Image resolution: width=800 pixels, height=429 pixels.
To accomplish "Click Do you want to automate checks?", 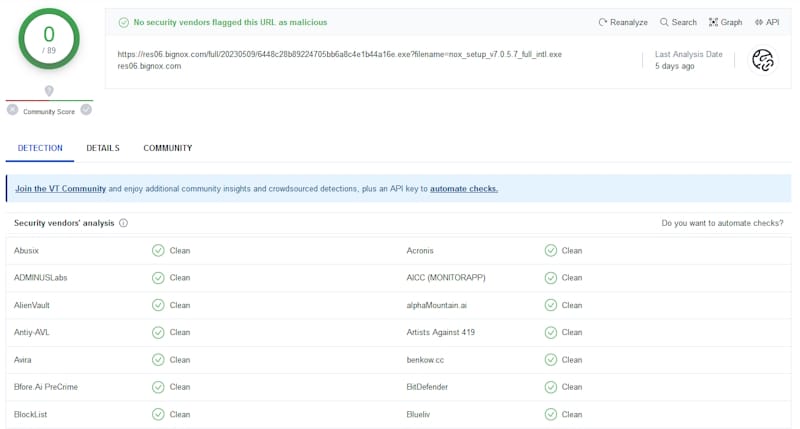I will 722,223.
